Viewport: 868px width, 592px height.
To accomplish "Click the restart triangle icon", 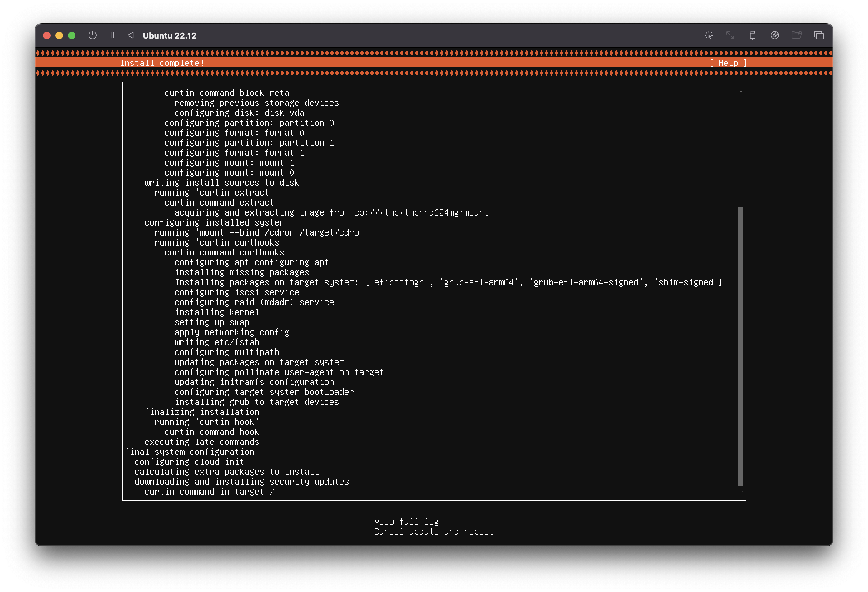I will click(130, 36).
